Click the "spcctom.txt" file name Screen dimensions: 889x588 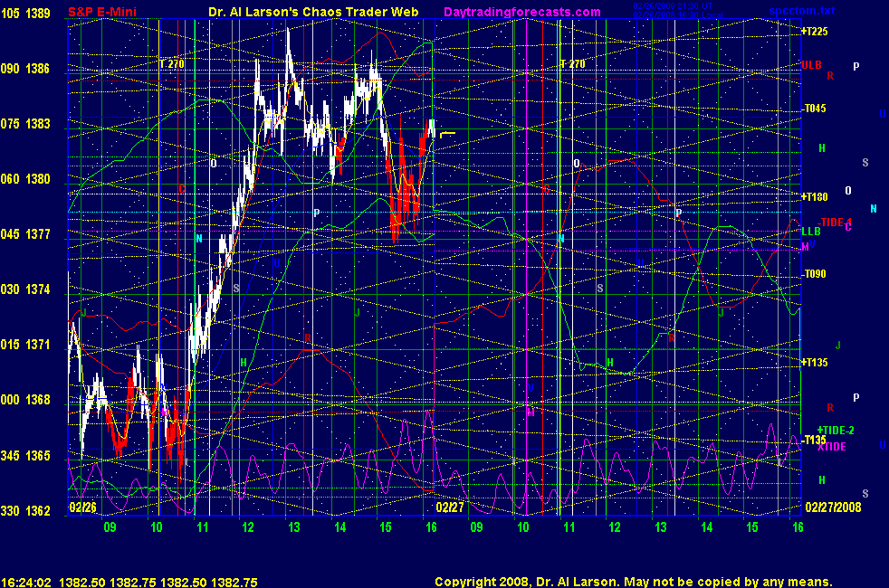(x=802, y=10)
